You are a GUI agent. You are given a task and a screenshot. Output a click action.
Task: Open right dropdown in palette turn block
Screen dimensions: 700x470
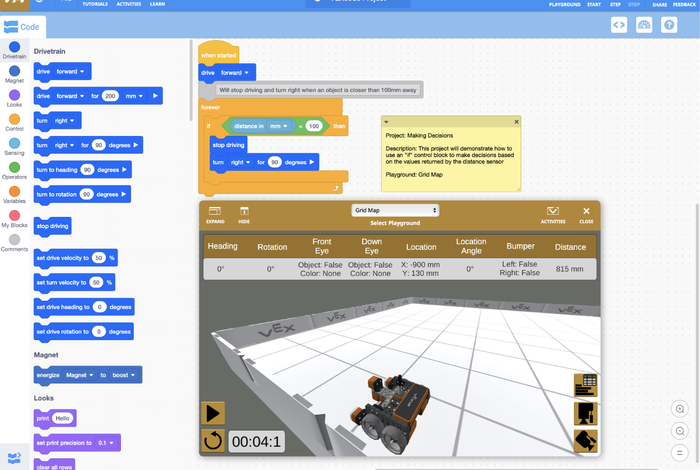[64, 121]
